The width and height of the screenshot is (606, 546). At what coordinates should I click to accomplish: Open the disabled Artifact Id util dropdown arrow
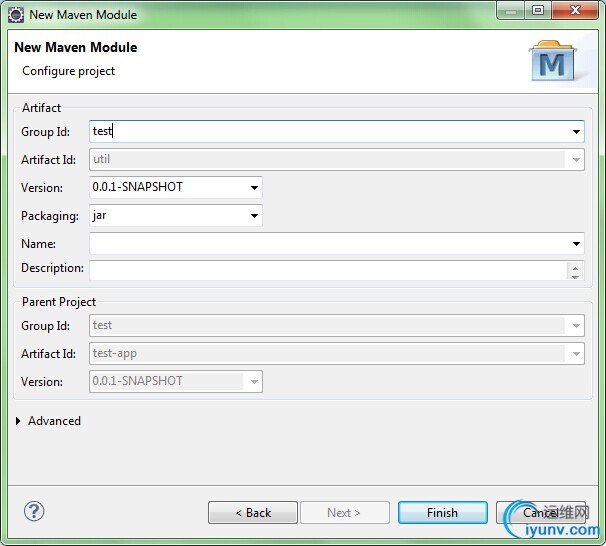click(576, 160)
